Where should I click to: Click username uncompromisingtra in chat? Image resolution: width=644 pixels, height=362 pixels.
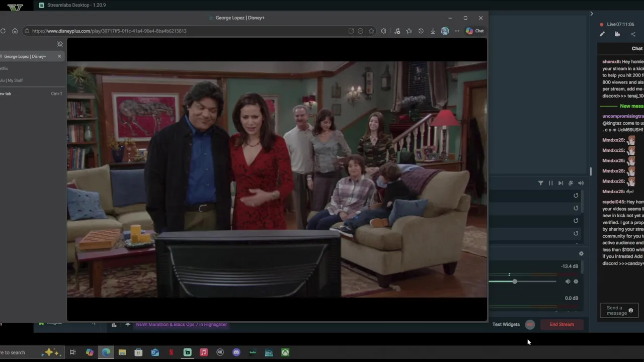623,116
